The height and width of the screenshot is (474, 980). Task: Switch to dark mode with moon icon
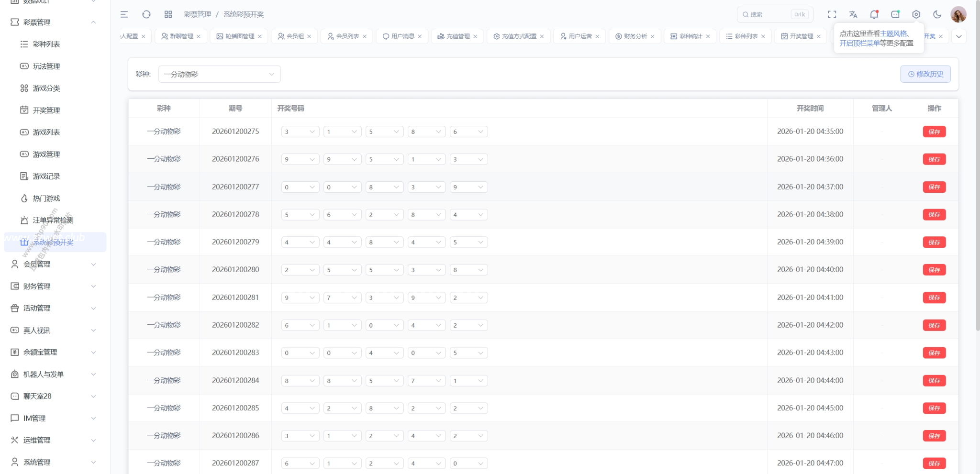937,14
